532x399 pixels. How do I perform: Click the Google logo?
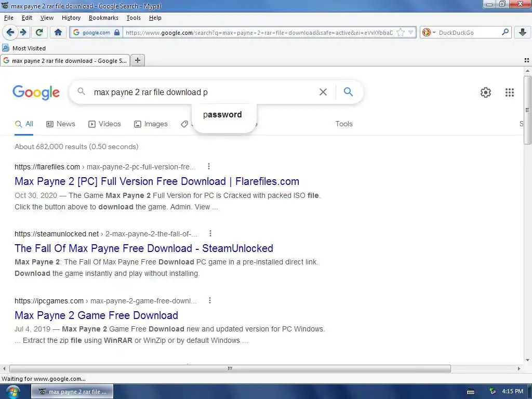pyautogui.click(x=36, y=92)
